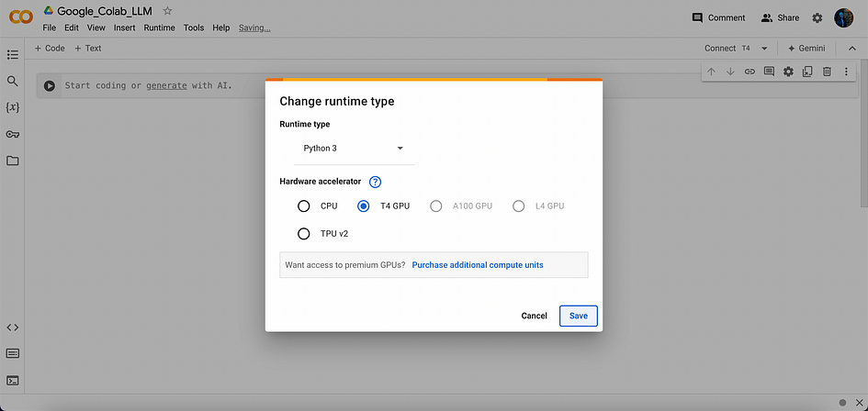Open the Secrets key icon
The image size is (868, 411).
point(12,135)
